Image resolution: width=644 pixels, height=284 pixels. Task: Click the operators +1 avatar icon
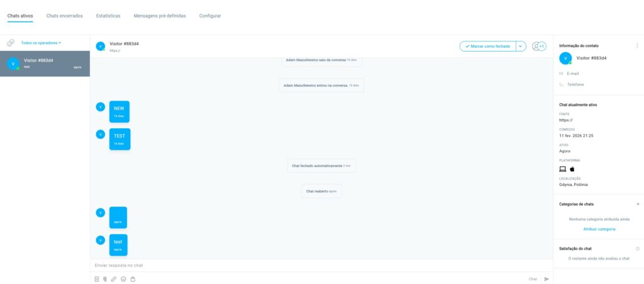click(x=538, y=46)
